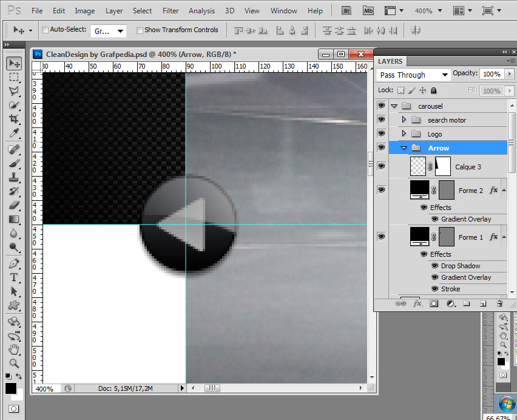517x420 pixels.
Task: Select the Hand tool in toolbox
Action: [x=14, y=349]
